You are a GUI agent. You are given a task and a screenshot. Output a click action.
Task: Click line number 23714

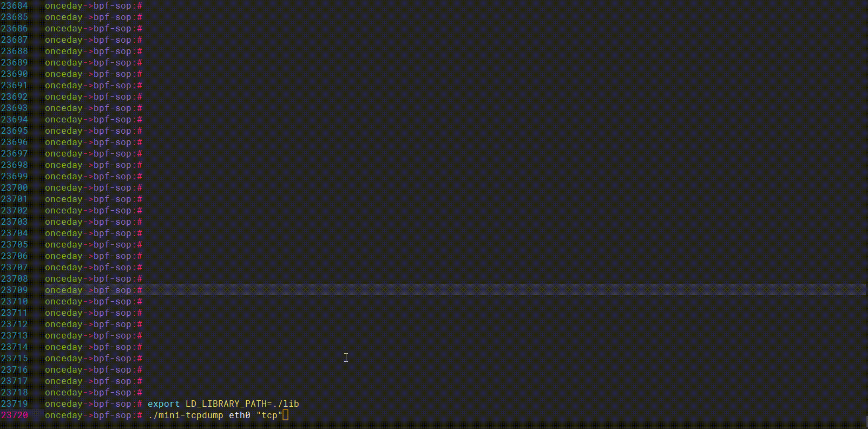(15, 347)
